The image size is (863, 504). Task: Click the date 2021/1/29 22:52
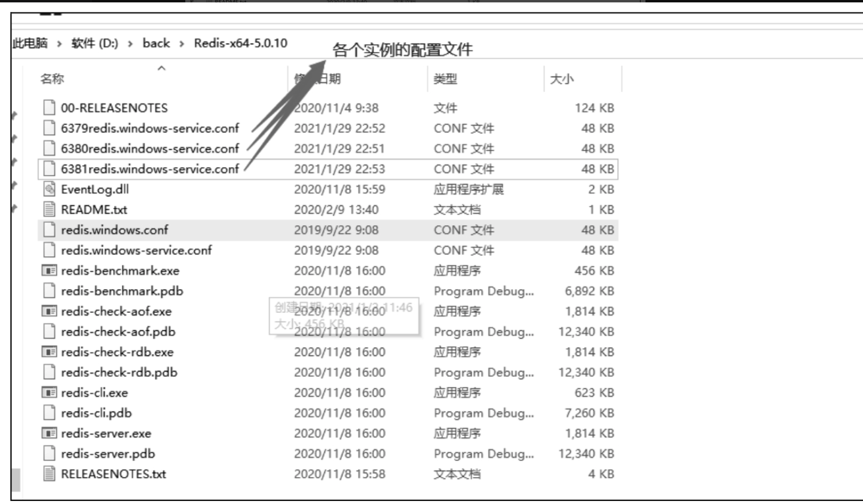coord(339,128)
